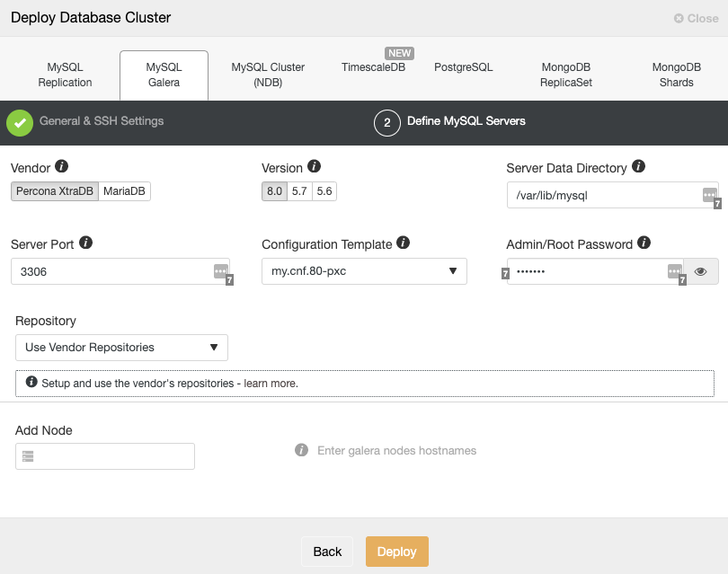728x574 pixels.
Task: Select Percona XtraDB vendor
Action: pyautogui.click(x=55, y=191)
